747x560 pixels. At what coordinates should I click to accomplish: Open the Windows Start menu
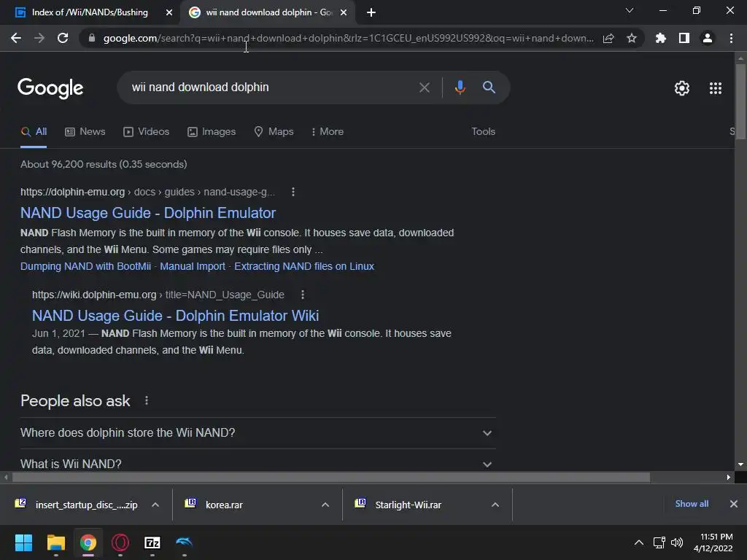point(23,542)
